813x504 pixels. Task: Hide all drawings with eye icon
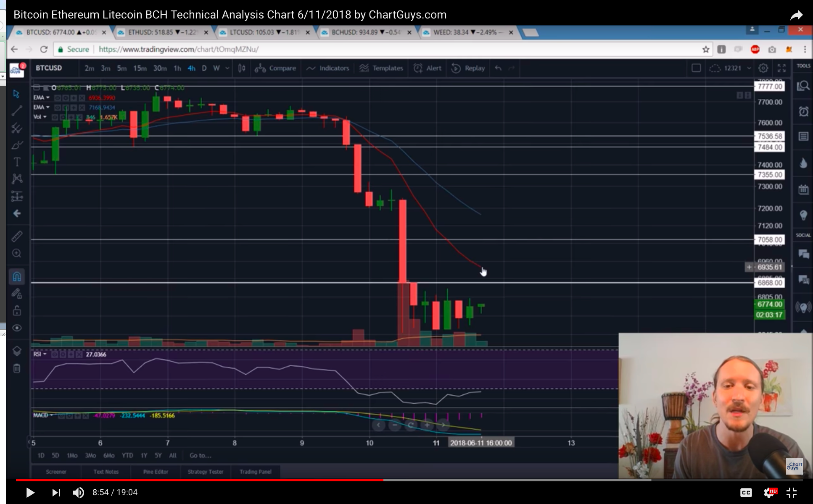pos(17,328)
